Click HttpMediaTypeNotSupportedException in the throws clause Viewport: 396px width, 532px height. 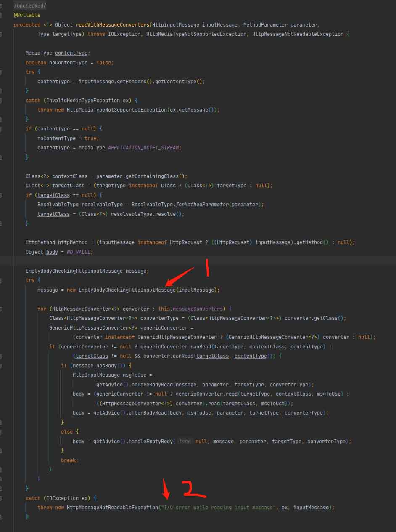click(196, 34)
